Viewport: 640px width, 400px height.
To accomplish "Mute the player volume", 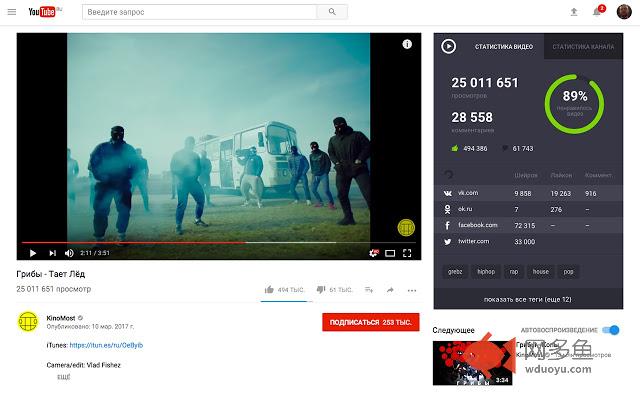I will (x=69, y=253).
